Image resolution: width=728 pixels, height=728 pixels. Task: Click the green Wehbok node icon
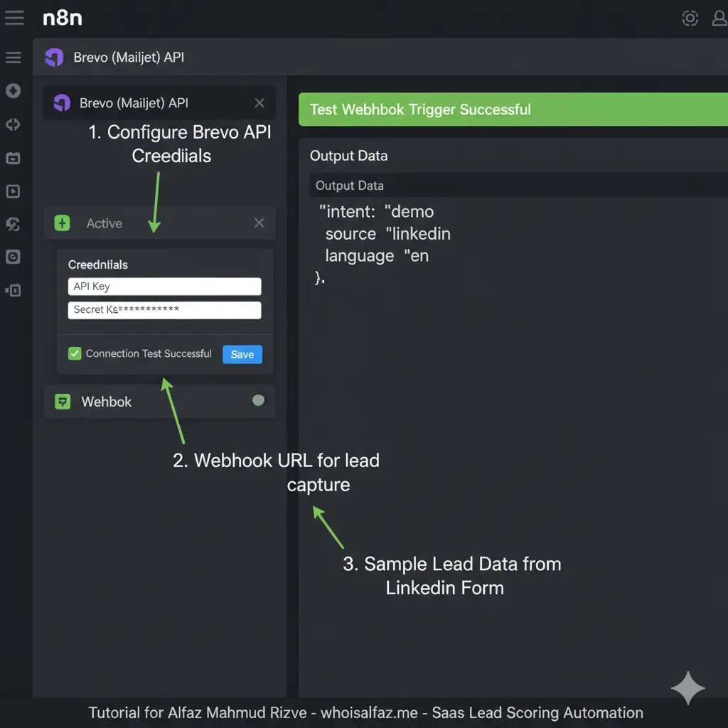[x=63, y=401]
